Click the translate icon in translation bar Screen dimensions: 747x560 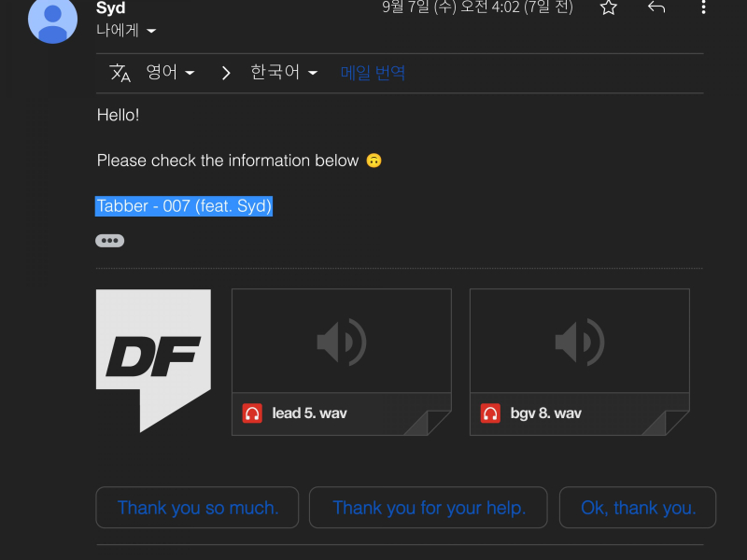120,73
